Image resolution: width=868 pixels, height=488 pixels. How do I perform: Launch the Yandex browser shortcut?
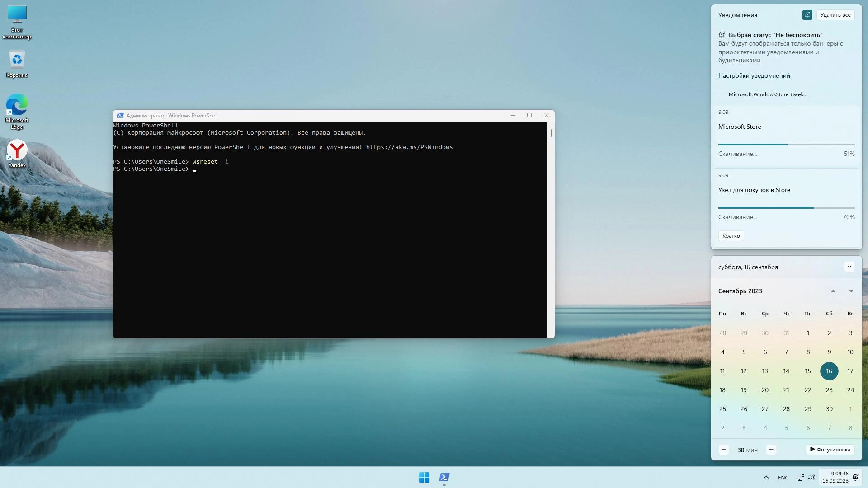click(x=17, y=154)
